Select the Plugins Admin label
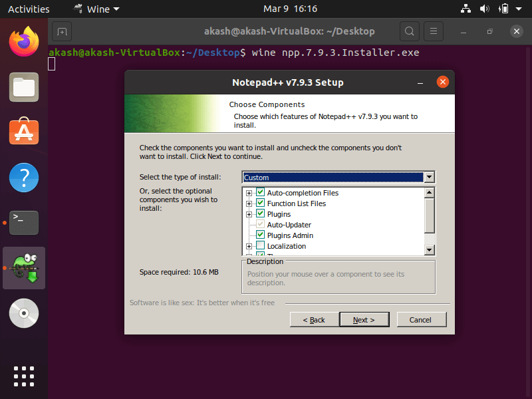 click(290, 235)
